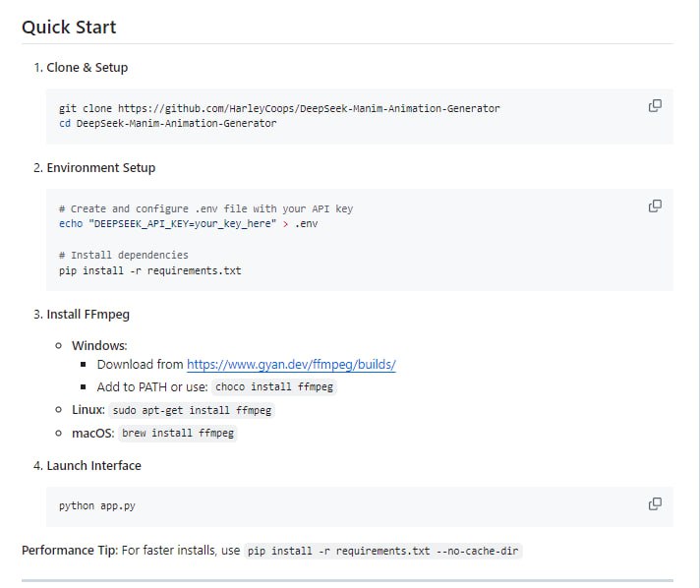700x588 pixels.
Task: Open the gyan.dev ffmpeg builds link
Action: pos(291,364)
